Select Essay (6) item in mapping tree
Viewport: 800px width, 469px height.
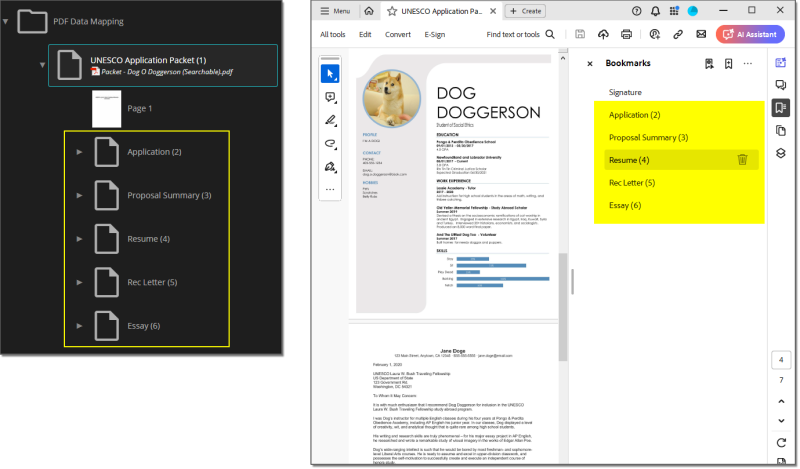(x=143, y=326)
